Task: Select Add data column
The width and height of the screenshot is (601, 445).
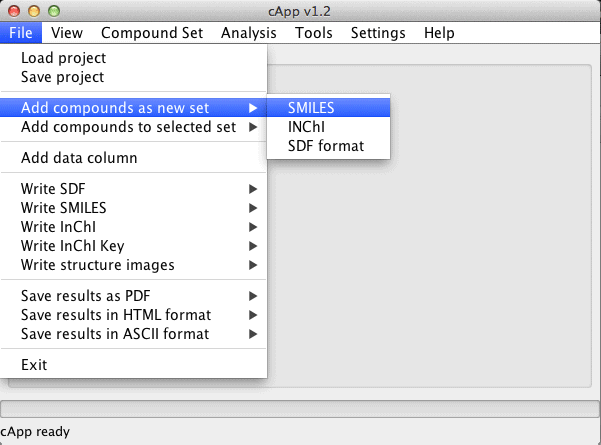Action: 133,158
